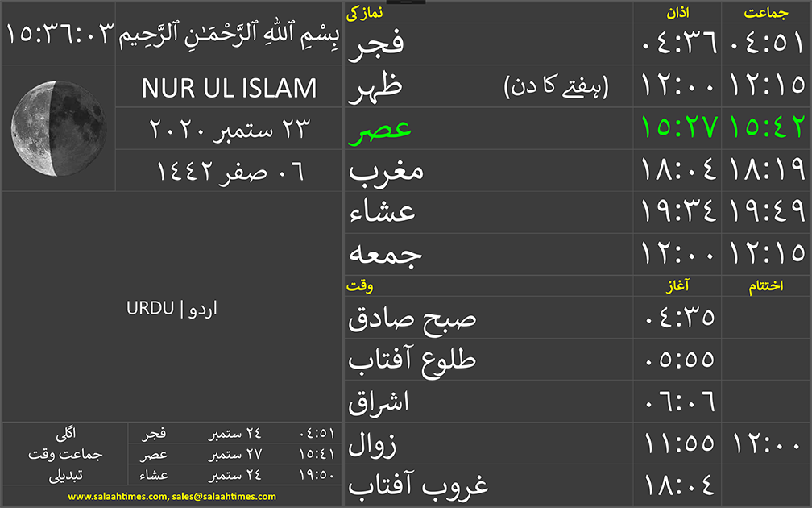Click the اشراق time 06:06
Image resolution: width=812 pixels, height=508 pixels.
[x=678, y=402]
